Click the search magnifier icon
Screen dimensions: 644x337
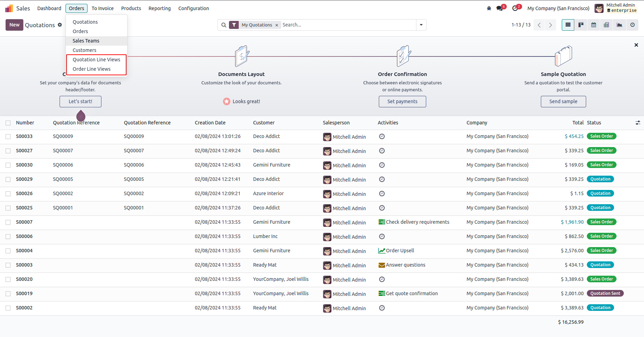(224, 25)
